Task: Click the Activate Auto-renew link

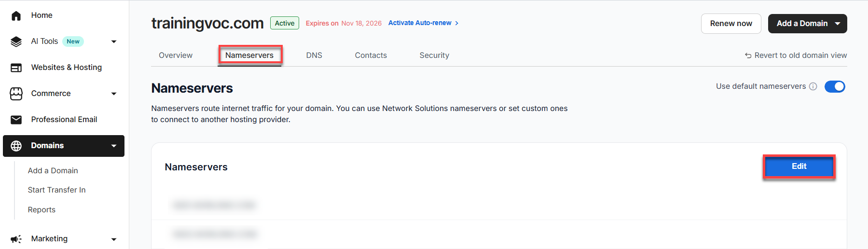Action: click(x=420, y=23)
